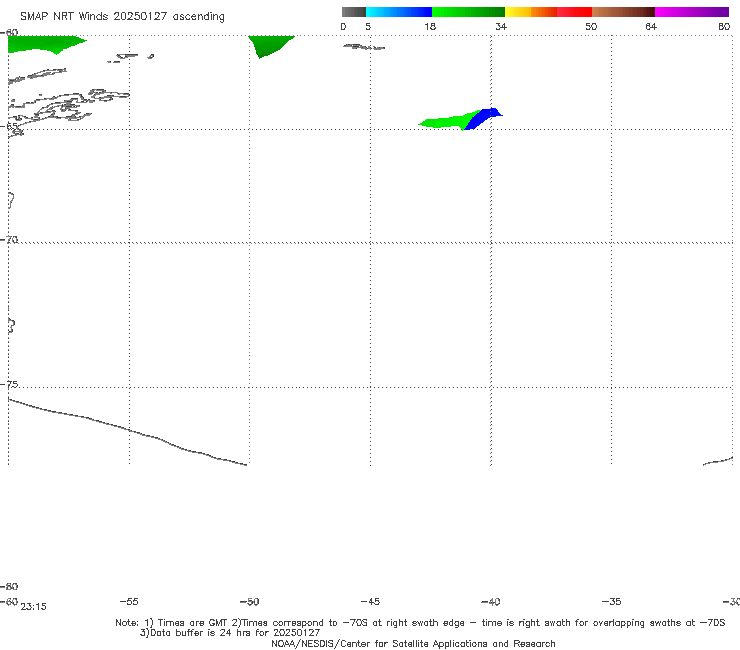Click the longitude label '-45'
The height and width of the screenshot is (650, 740).
click(370, 601)
